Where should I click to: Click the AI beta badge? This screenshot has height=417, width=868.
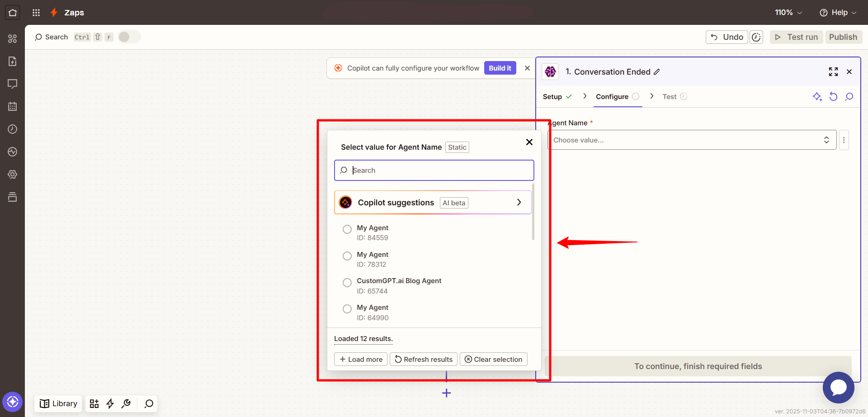coord(454,203)
